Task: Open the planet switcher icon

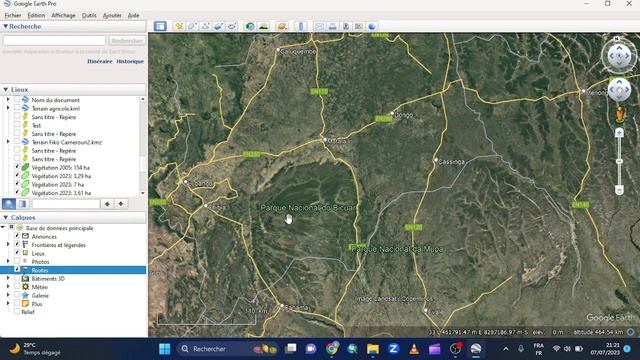Action: (x=282, y=26)
